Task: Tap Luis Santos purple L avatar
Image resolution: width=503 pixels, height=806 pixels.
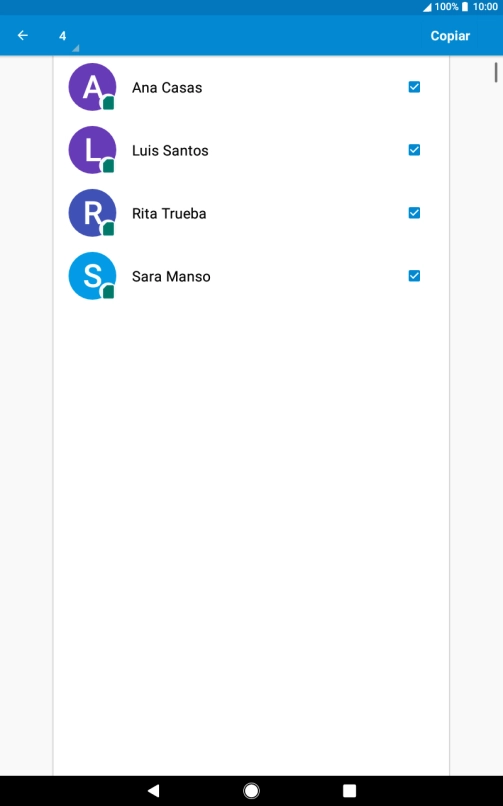Action: 92,150
